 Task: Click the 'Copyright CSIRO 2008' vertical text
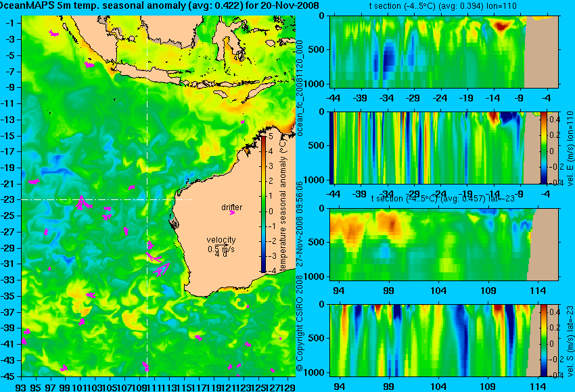(300, 323)
